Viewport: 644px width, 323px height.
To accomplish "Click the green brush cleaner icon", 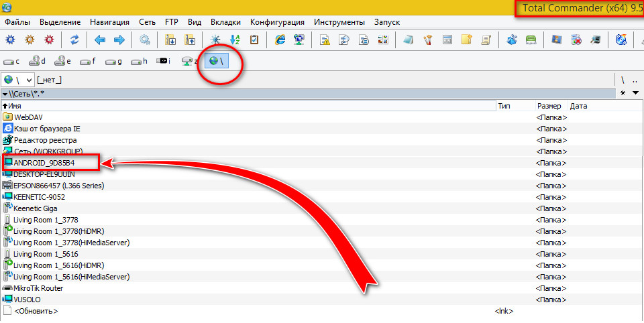I will 531,40.
